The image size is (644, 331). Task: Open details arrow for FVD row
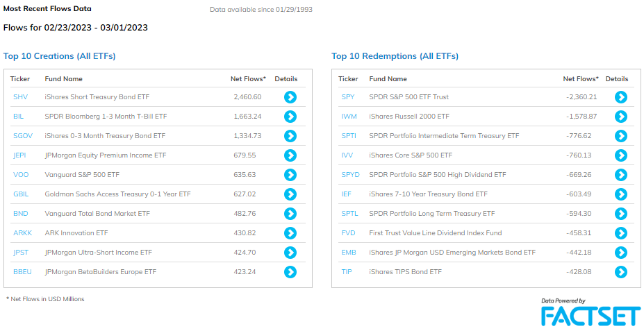pos(620,233)
